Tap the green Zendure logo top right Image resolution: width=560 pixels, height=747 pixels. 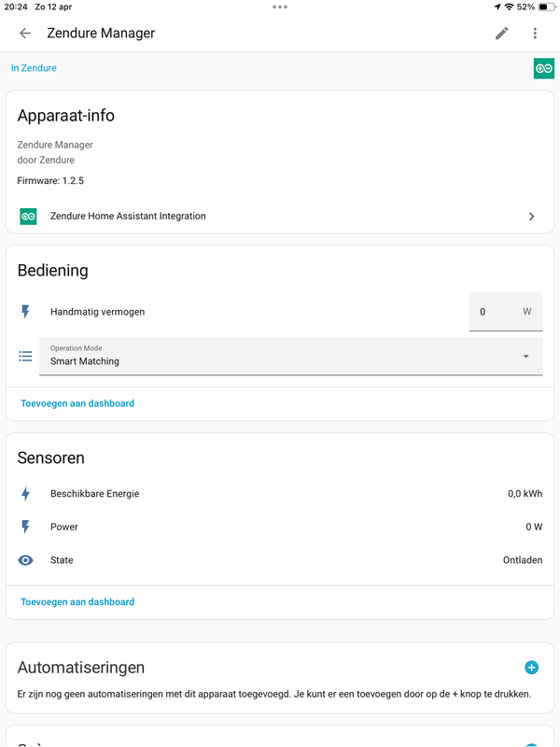point(544,68)
